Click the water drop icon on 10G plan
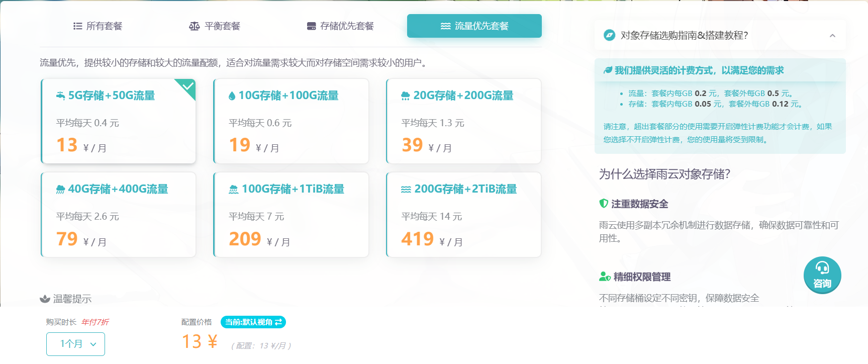Screen dimensions: 868x364 [x=232, y=96]
